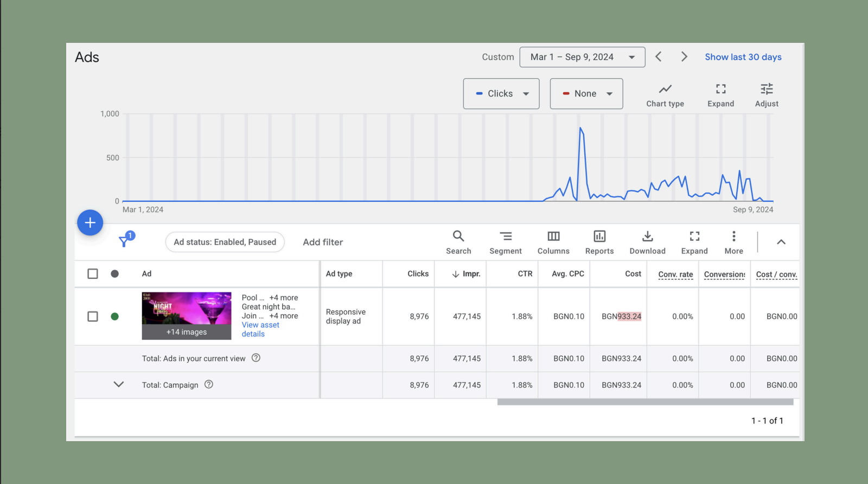Open the date range Mar 1 – Sep 9 dropdown
868x484 pixels.
(x=582, y=57)
